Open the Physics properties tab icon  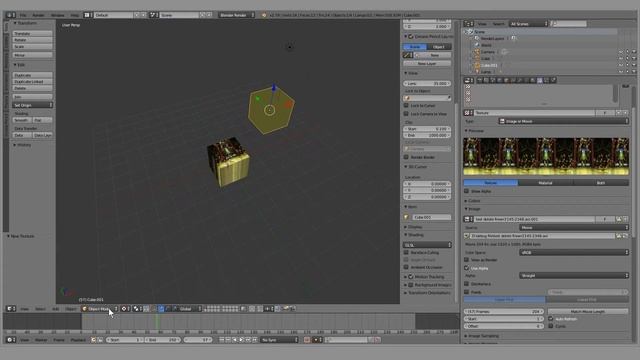click(553, 80)
